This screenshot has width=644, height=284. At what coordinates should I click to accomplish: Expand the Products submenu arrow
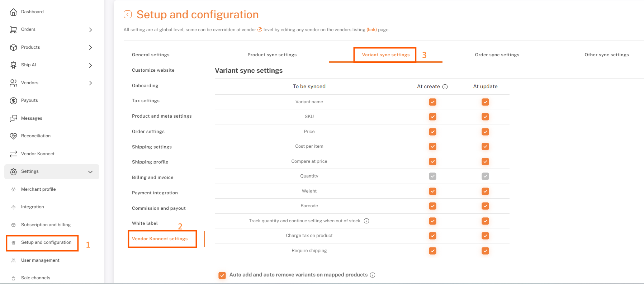[90, 47]
